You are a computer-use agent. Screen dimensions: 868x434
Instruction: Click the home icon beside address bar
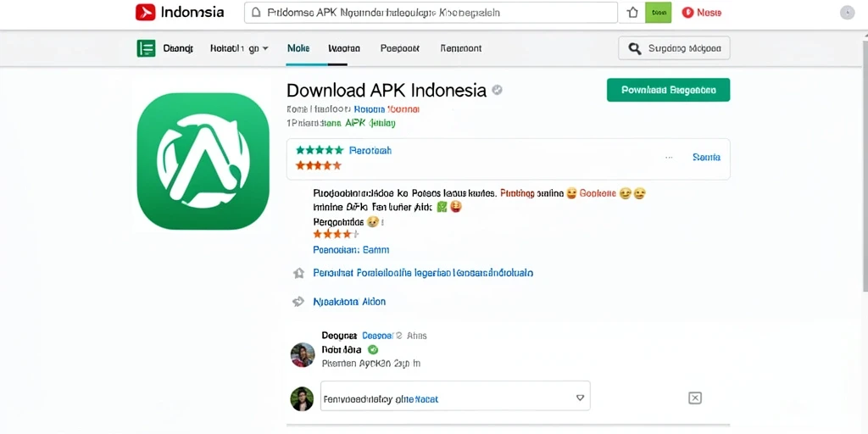click(x=632, y=12)
